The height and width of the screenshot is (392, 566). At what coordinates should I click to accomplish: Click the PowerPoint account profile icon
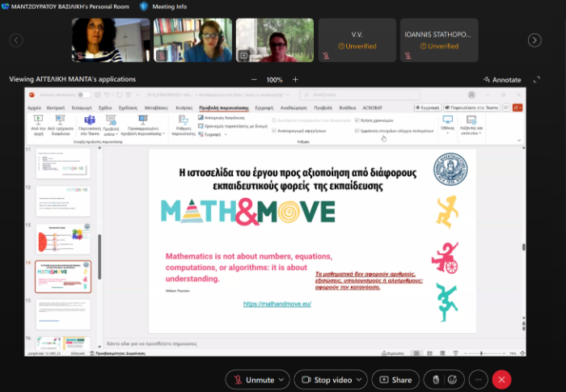tap(471, 95)
